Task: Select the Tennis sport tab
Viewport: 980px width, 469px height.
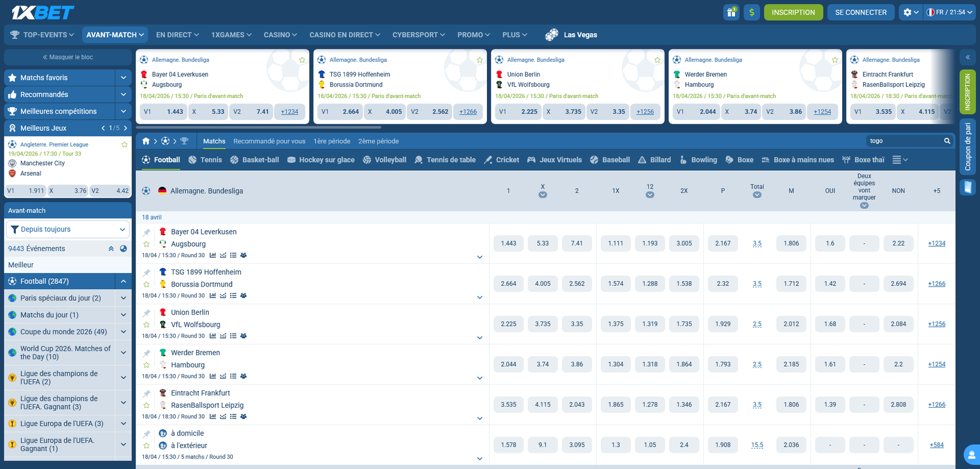Action: click(205, 160)
